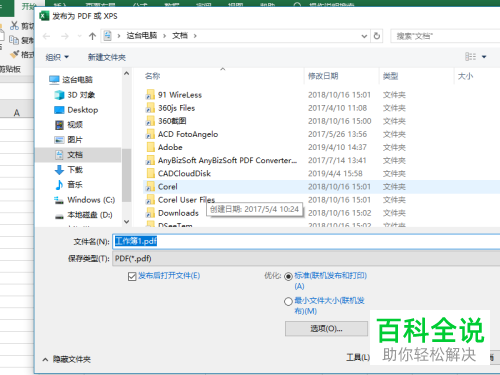Sort by 大小 column header

click(x=465, y=76)
